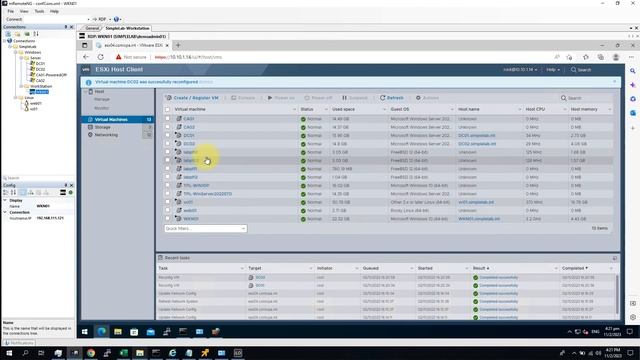
Task: Open the Tools menu in mRemoteNG
Action: click(39, 11)
